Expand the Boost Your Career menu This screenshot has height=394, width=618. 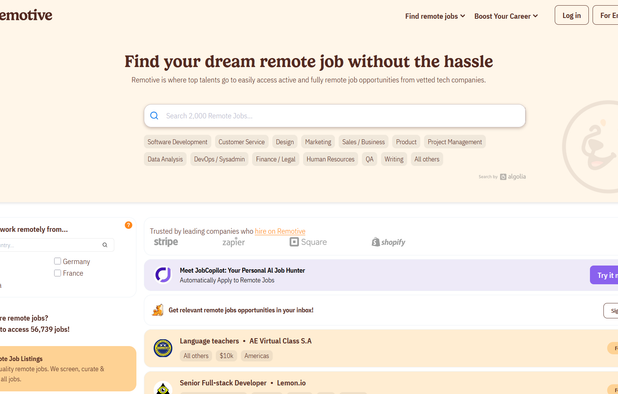pyautogui.click(x=506, y=16)
